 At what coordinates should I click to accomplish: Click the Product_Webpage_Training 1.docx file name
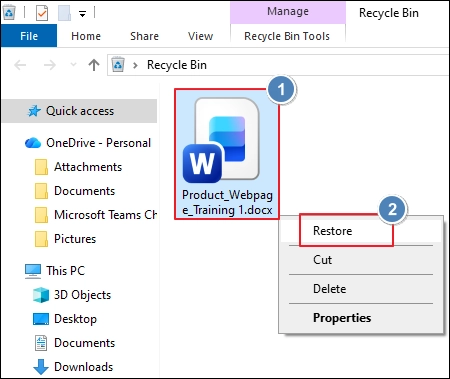(x=227, y=203)
